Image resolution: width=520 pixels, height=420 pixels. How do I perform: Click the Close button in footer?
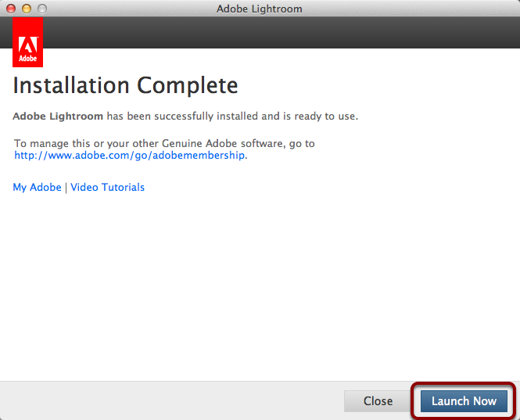[x=378, y=401]
